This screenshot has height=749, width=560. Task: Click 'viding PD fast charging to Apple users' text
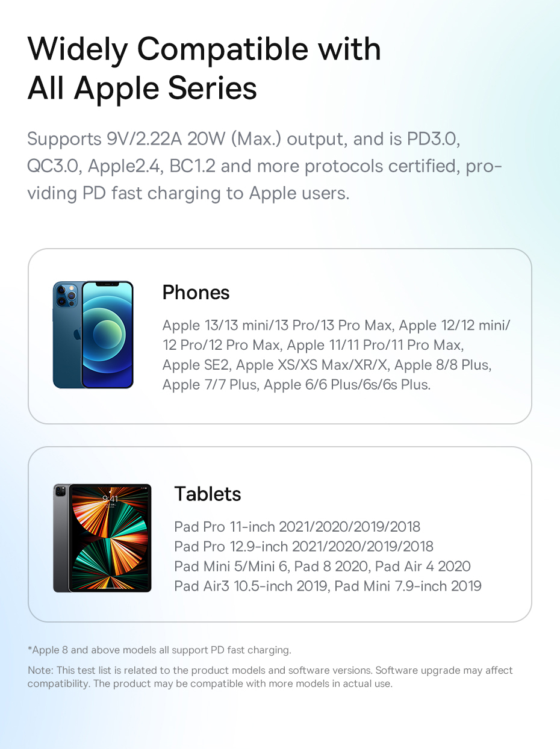coord(188,193)
